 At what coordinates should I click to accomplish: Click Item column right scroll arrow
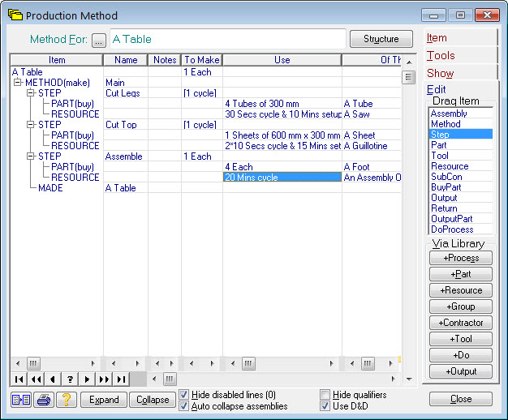[x=93, y=363]
